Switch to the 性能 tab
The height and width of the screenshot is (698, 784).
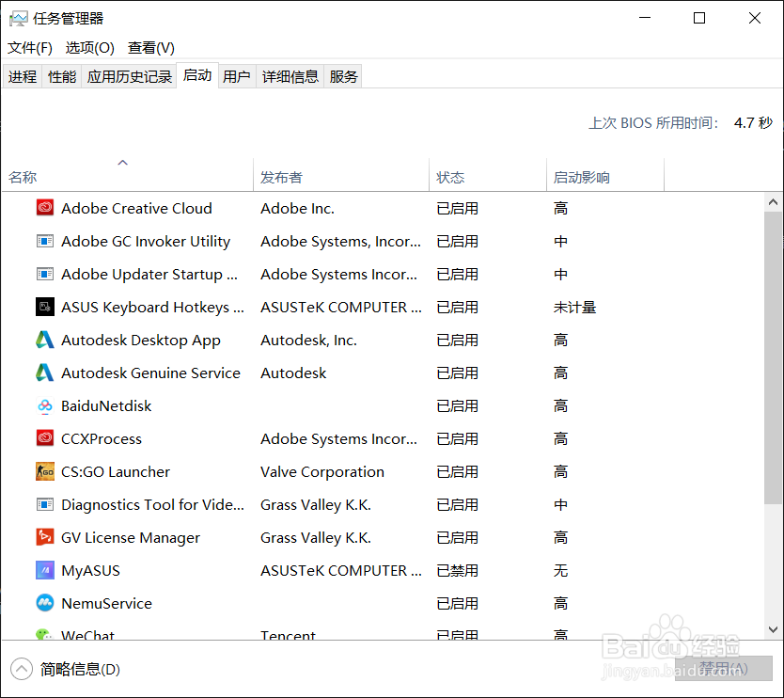62,76
